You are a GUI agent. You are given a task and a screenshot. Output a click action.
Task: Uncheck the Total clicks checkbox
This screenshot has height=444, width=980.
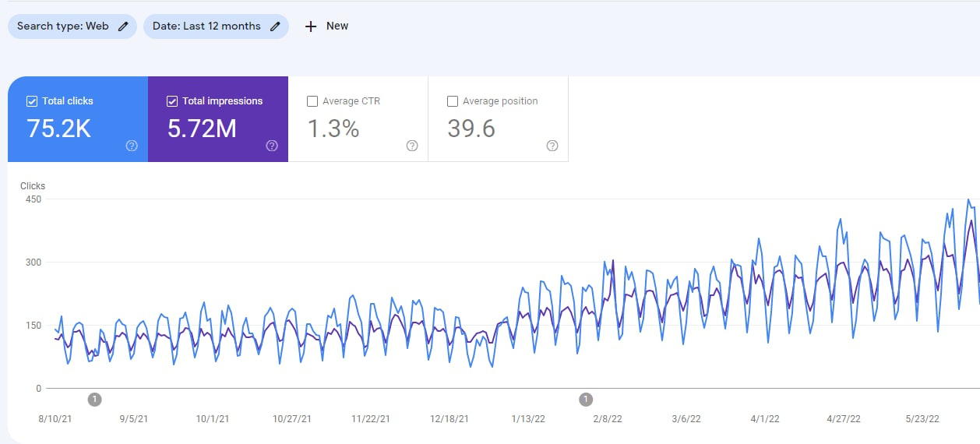pos(32,101)
